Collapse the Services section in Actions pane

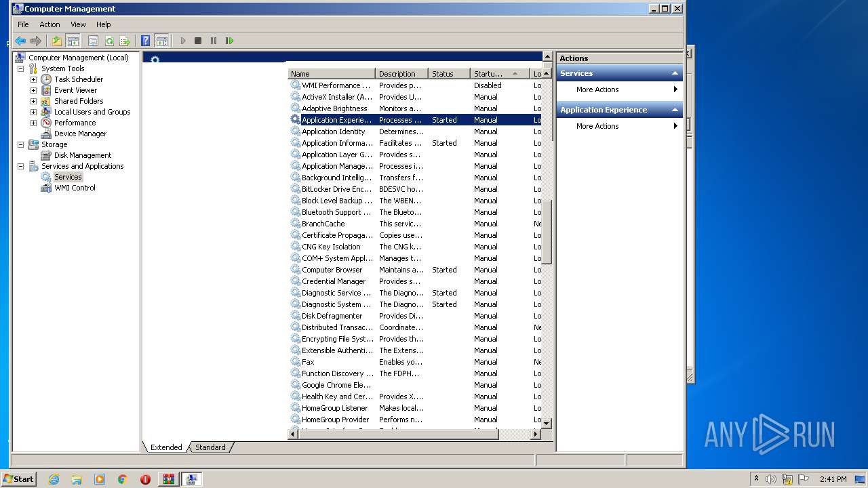[675, 73]
